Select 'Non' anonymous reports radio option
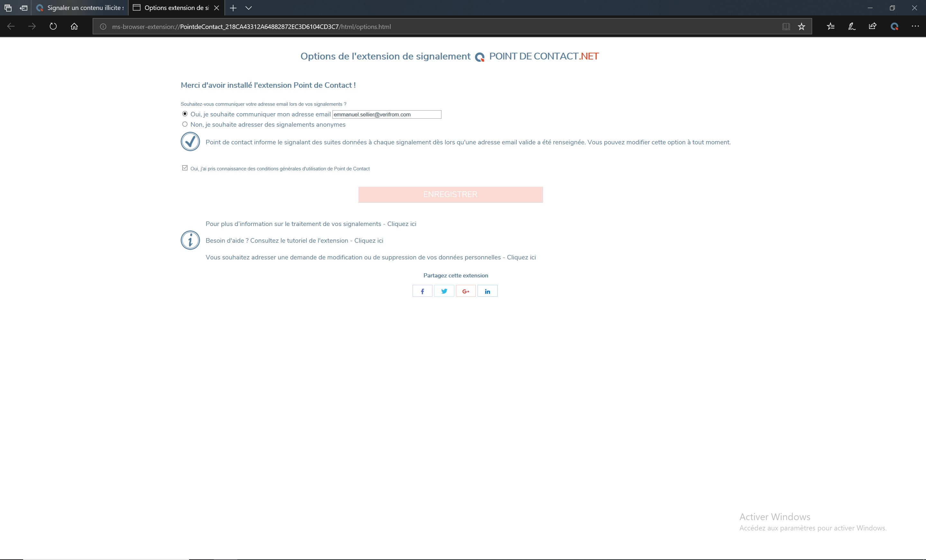This screenshot has height=560, width=926. 185,124
